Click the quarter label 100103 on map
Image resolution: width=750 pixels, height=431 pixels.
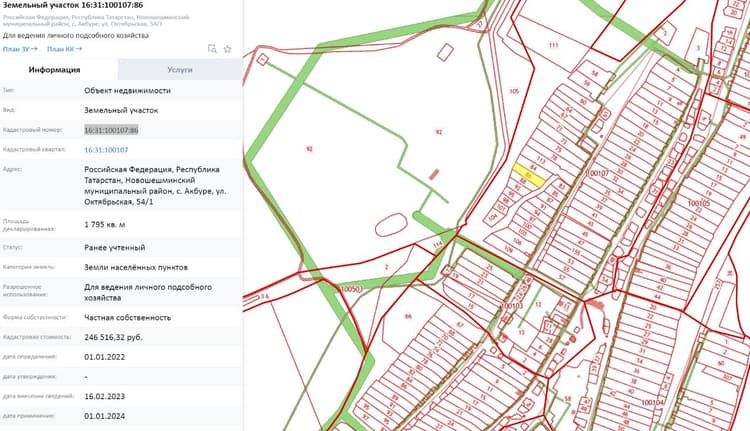(x=512, y=305)
